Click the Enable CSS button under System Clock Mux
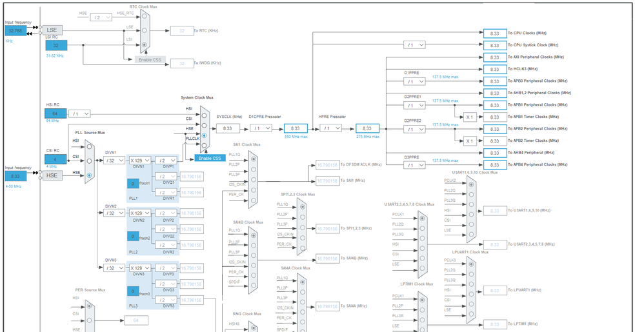The width and height of the screenshot is (644, 332). tap(210, 158)
